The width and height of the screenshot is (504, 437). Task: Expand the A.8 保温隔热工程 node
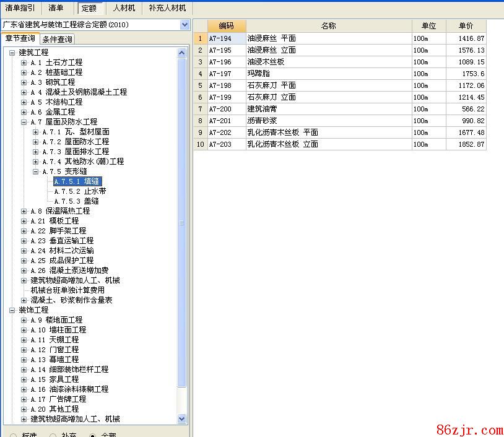[x=24, y=211]
